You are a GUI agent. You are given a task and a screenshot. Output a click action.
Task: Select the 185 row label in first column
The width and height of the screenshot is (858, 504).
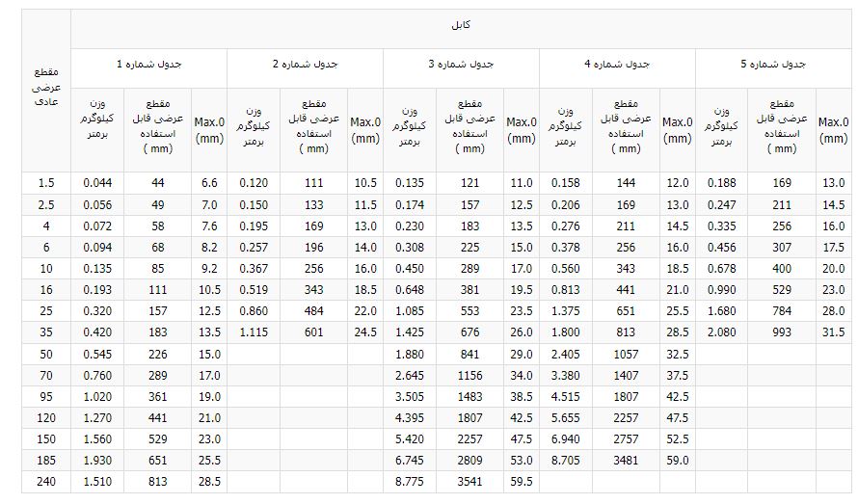47,461
